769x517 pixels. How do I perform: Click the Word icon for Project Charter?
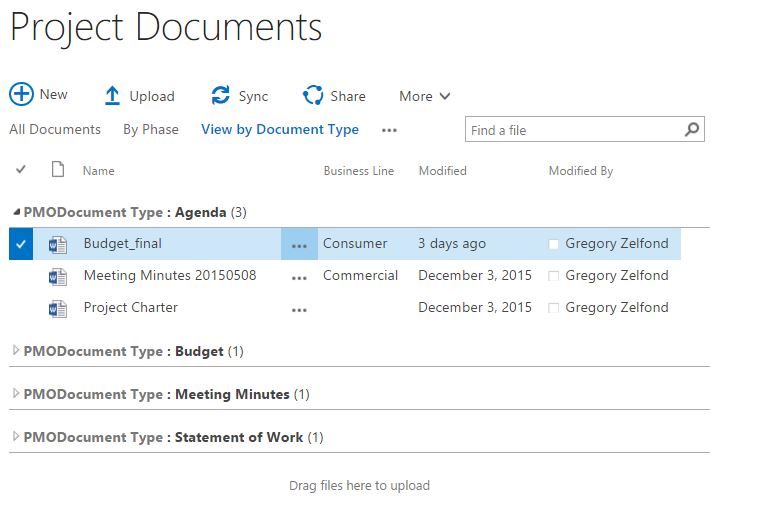pyautogui.click(x=58, y=309)
